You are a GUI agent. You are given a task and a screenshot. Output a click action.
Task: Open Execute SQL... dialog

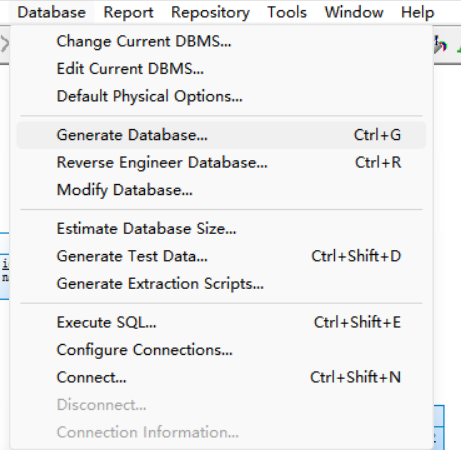(221, 322)
